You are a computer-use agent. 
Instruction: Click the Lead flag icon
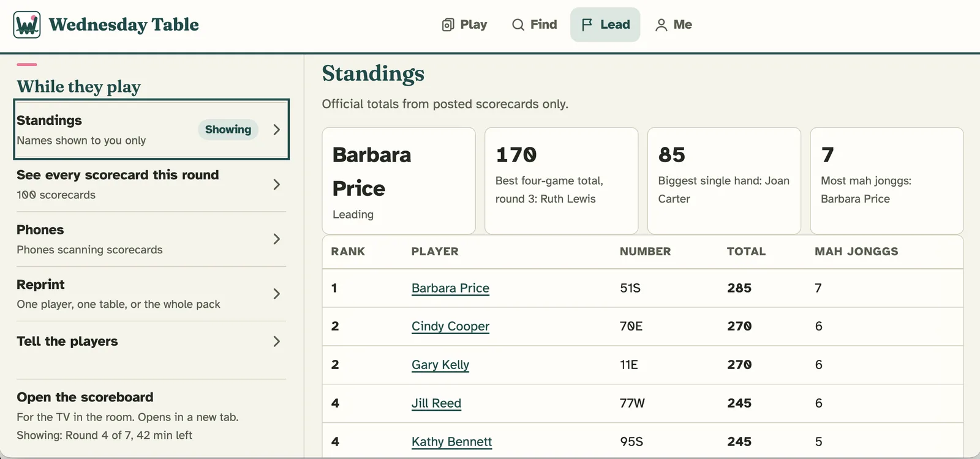tap(587, 24)
